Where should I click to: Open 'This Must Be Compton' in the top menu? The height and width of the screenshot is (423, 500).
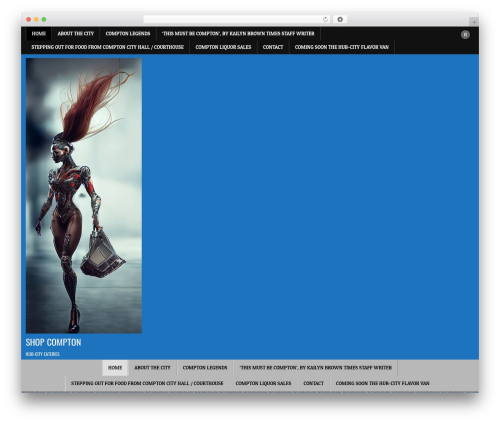238,34
